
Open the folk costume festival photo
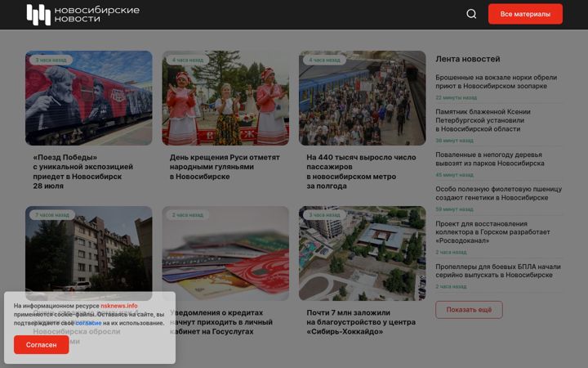coord(225,98)
